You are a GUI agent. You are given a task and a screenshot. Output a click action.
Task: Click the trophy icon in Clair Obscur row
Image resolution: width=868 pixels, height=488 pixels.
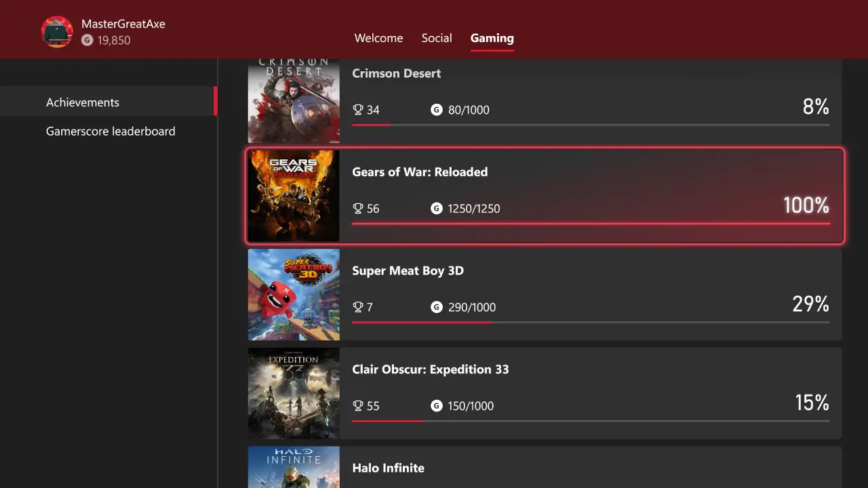tap(358, 406)
